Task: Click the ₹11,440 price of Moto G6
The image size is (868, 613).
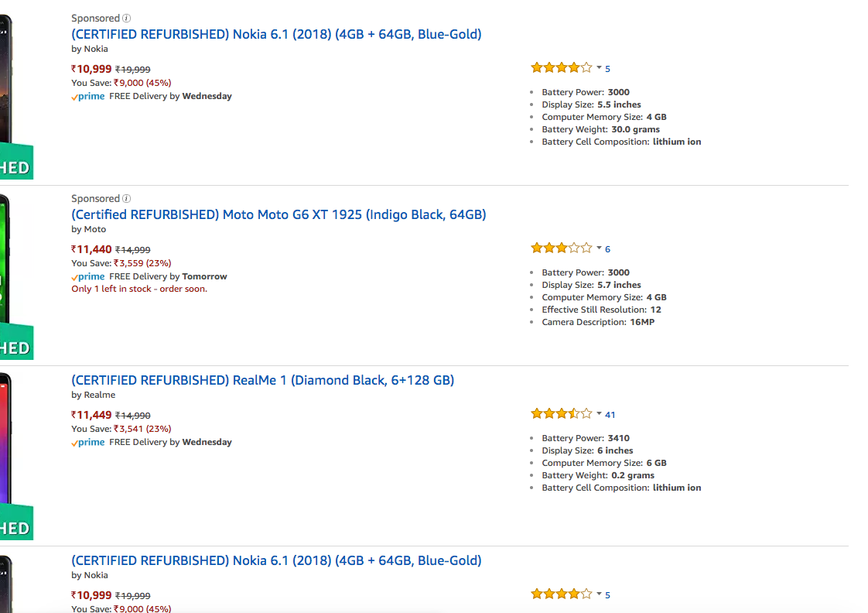Action: pyautogui.click(x=91, y=249)
